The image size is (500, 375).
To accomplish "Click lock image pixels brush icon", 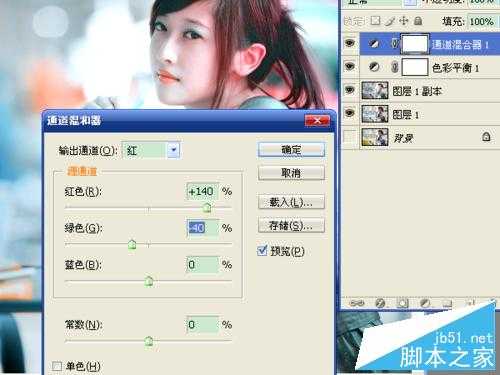I will click(390, 21).
